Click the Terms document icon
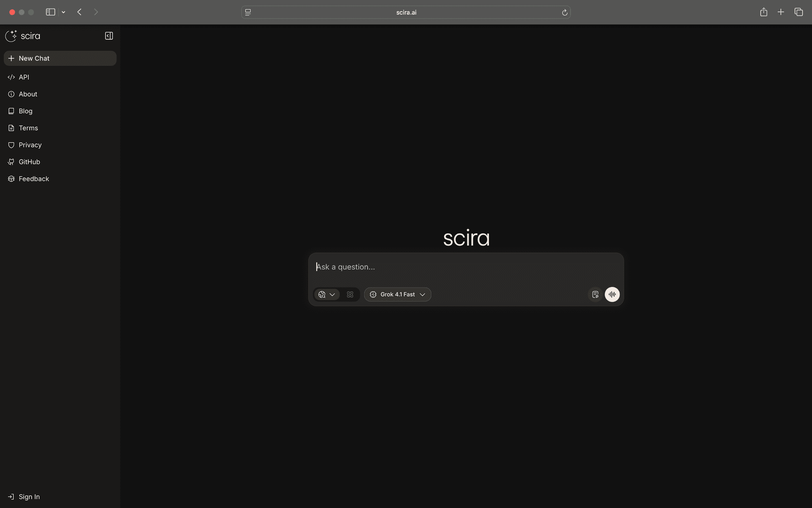Image resolution: width=812 pixels, height=508 pixels. 11,128
